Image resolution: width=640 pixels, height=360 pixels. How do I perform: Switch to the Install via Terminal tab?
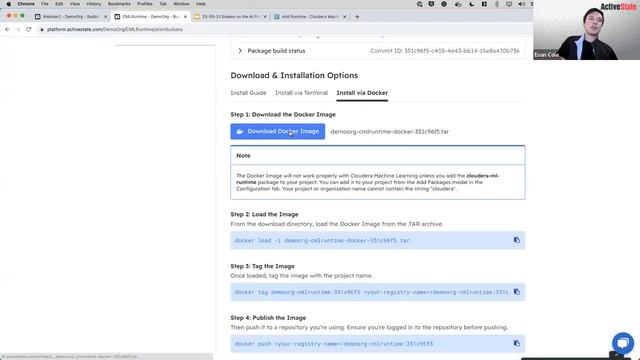[x=301, y=93]
